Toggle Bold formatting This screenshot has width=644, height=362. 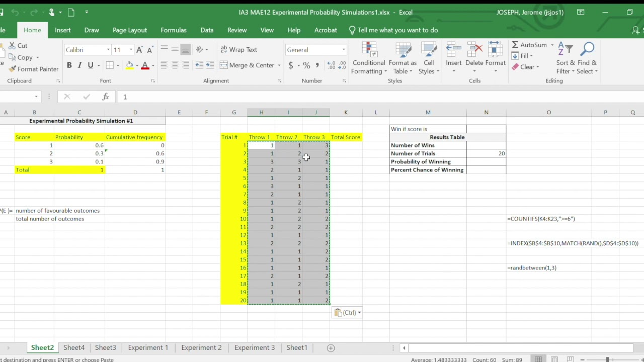(69, 65)
